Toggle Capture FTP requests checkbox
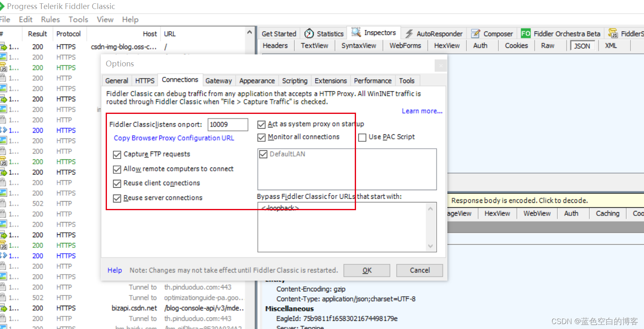Screen dimensions: 644x329 [117, 154]
